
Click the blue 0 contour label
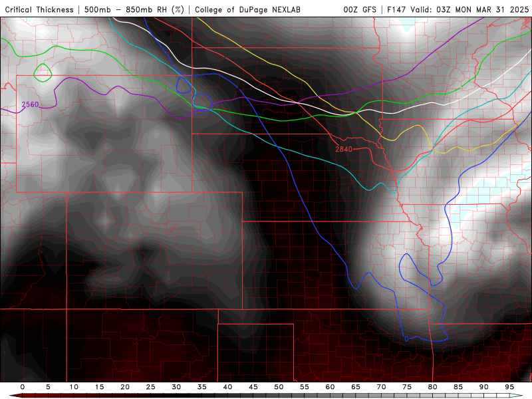coord(406,338)
